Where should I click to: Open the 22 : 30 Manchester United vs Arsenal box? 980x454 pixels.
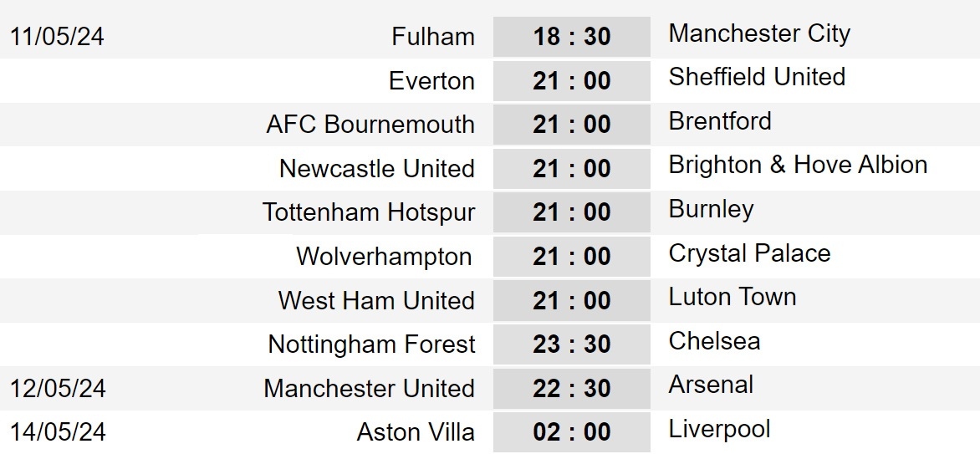click(x=572, y=388)
